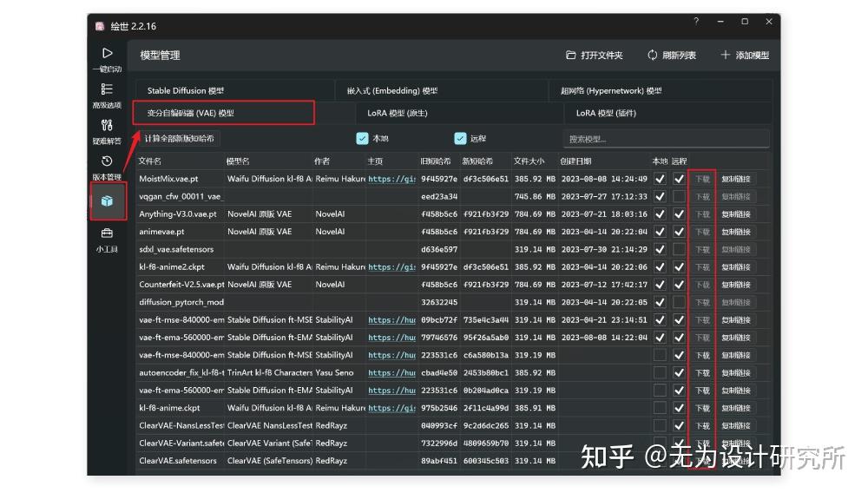Select the ClearVAE.safetensors file name
This screenshot has height=493, width=868.
(178, 460)
